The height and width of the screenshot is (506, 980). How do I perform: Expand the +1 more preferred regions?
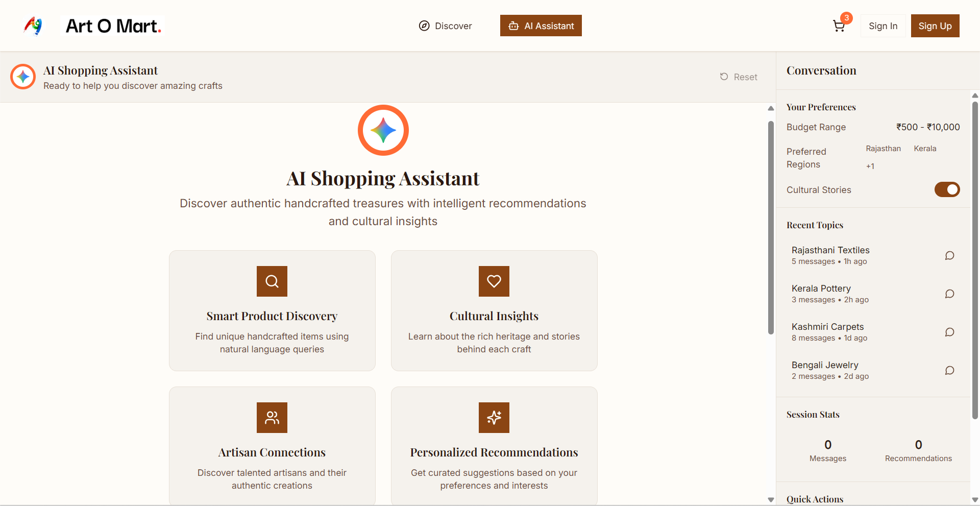(x=870, y=166)
